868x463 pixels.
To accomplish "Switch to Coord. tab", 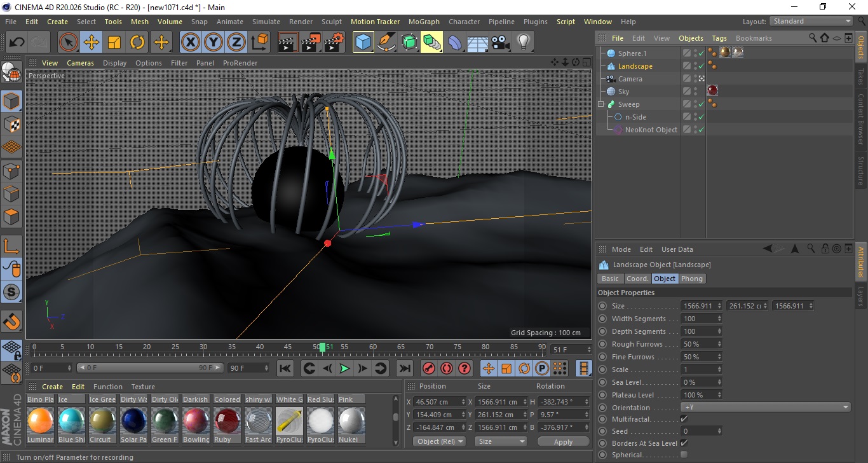I will 637,279.
